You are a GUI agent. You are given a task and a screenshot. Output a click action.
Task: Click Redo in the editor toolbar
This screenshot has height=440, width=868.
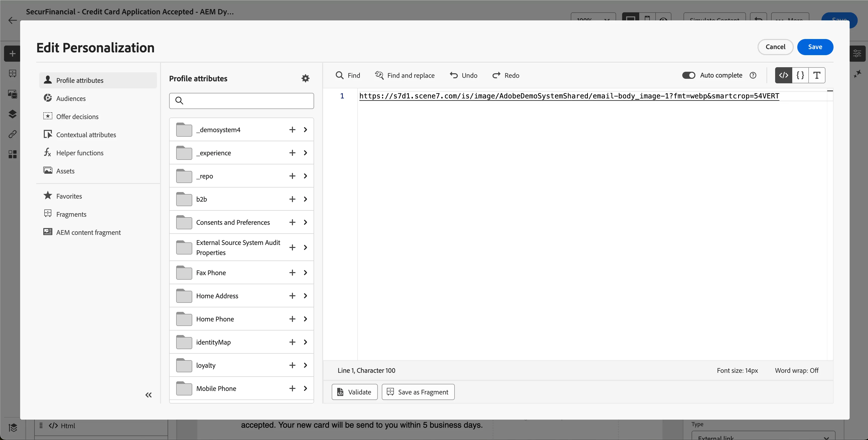point(506,76)
